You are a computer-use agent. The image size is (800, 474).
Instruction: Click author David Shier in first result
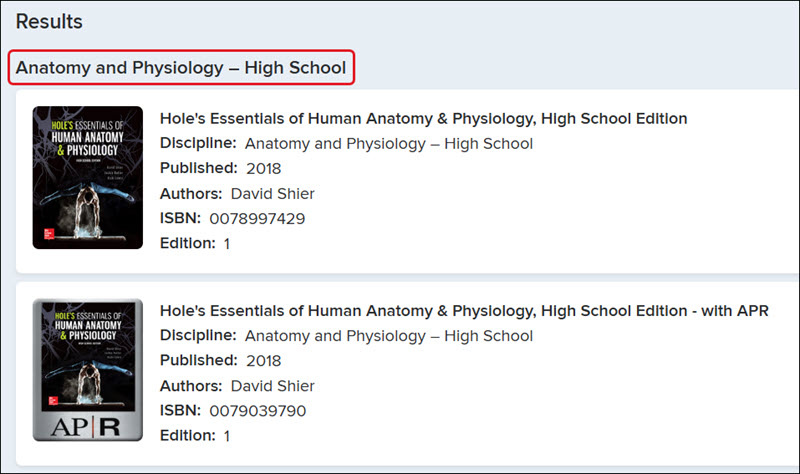[x=272, y=193]
